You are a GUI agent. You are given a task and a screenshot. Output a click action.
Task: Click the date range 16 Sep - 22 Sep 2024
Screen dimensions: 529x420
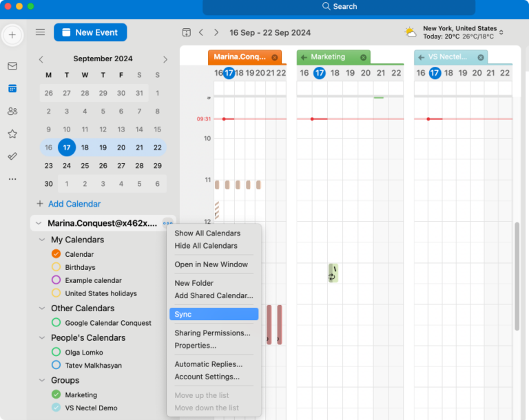[270, 32]
